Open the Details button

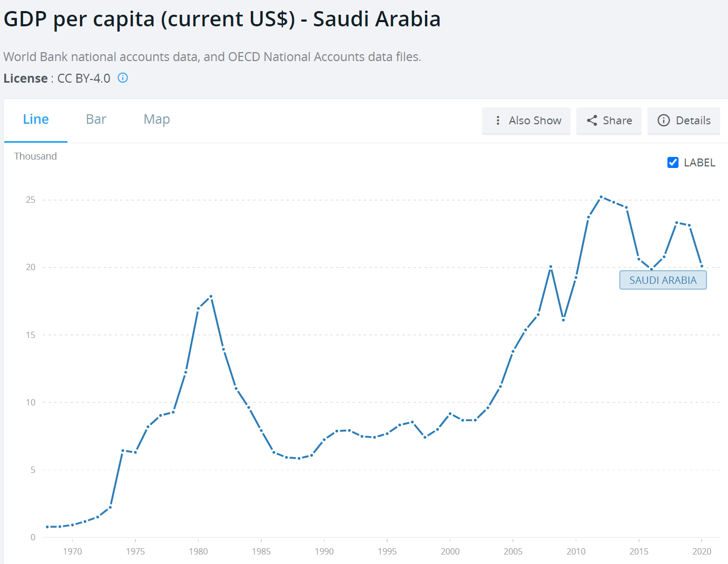tap(683, 121)
